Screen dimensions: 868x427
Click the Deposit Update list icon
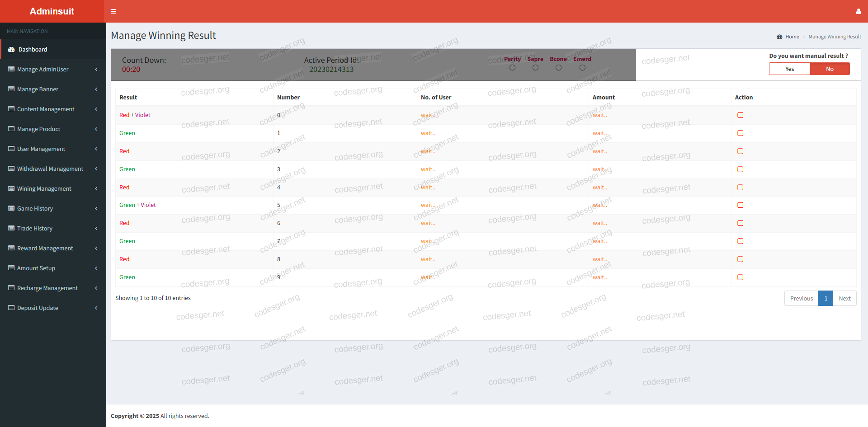pyautogui.click(x=11, y=308)
